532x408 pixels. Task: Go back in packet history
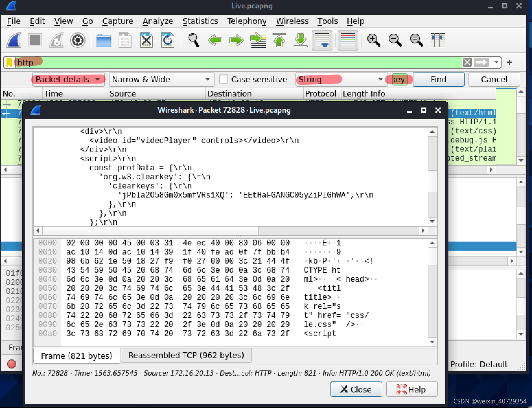tap(215, 40)
